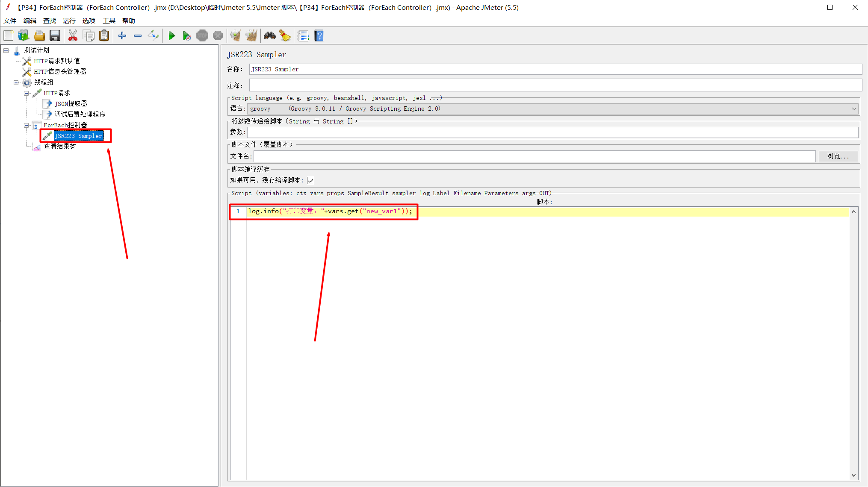
Task: Click the Cut scissors icon
Action: click(73, 36)
